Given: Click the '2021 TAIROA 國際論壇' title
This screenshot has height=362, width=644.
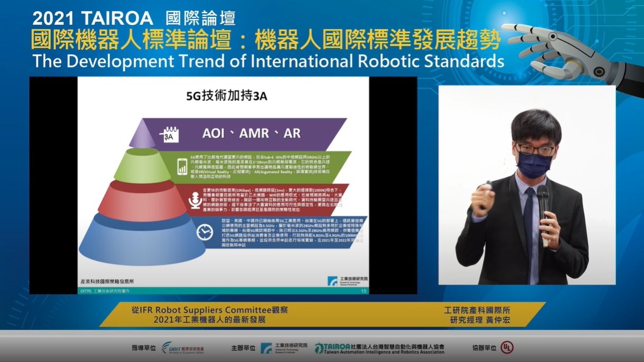Looking at the screenshot, I should tap(134, 18).
